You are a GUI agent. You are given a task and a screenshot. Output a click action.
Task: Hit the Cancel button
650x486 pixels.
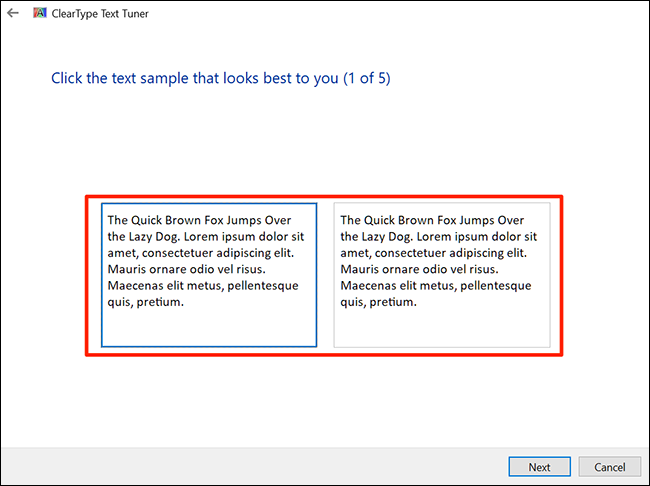point(609,467)
